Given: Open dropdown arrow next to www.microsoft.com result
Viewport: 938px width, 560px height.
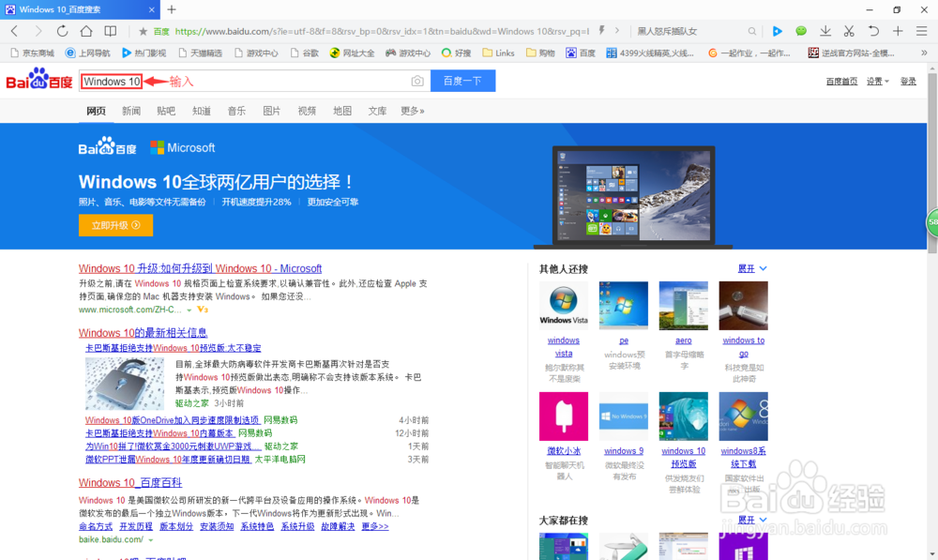Looking at the screenshot, I should (189, 310).
